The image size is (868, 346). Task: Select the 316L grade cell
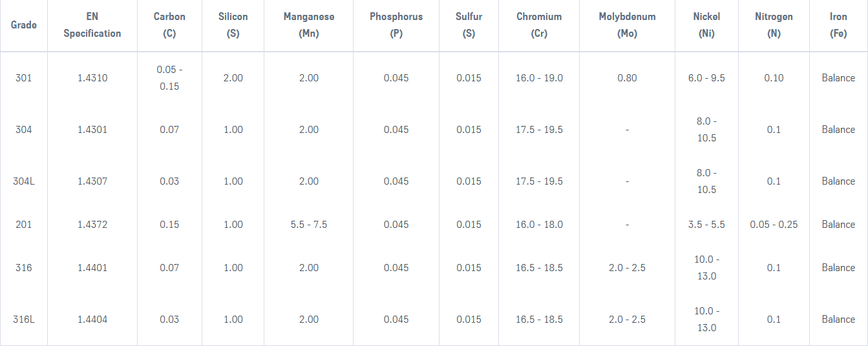click(x=24, y=320)
